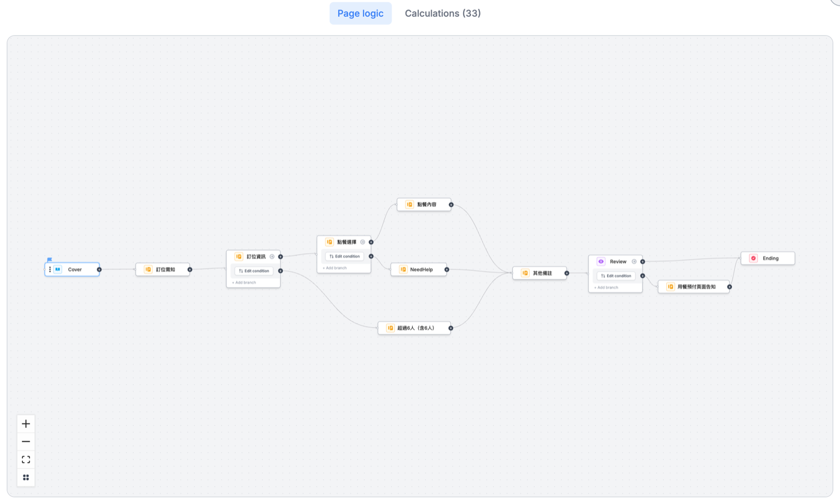Edit condition on the 點餐選擇 node
The height and width of the screenshot is (504, 840).
[x=344, y=256]
